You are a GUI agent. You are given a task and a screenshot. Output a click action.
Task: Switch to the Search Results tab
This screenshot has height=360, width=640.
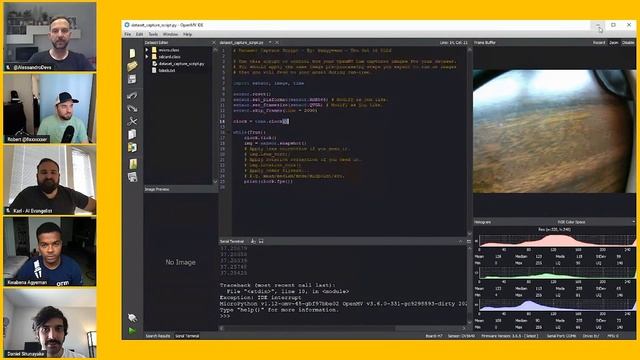click(x=158, y=336)
